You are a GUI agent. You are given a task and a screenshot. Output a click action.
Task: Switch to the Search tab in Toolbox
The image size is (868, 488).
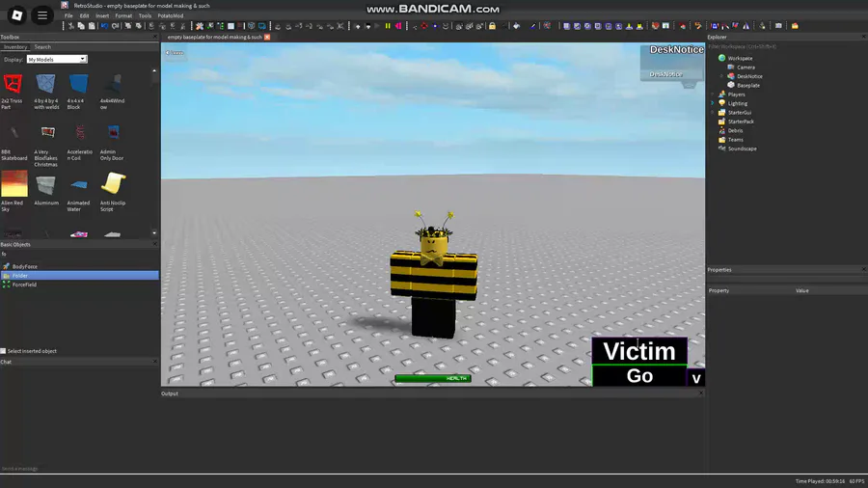(x=42, y=47)
